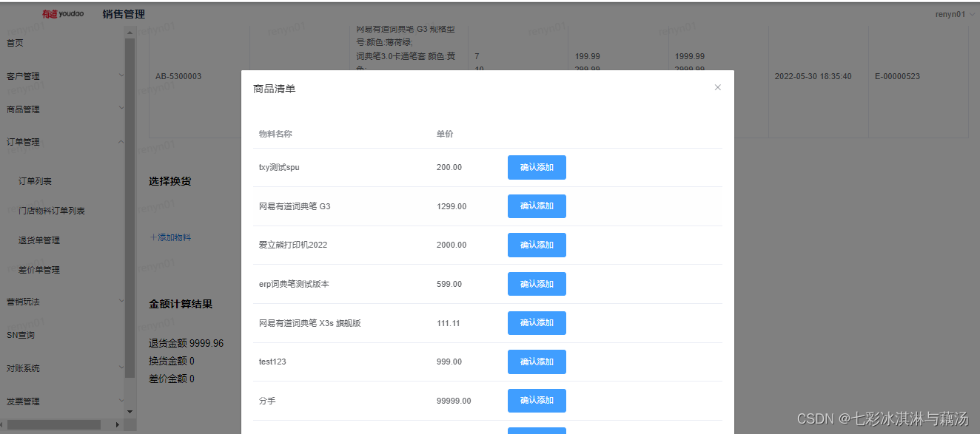Expand 营销玩法 menu

[62, 302]
